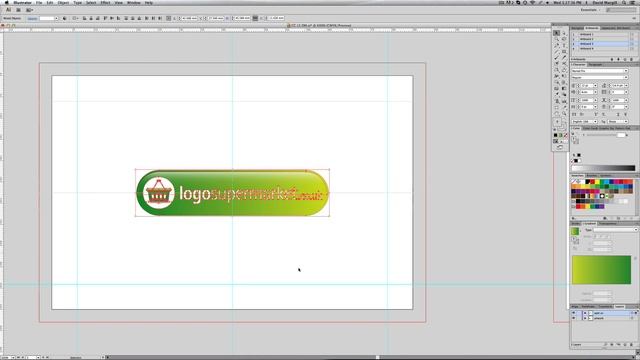Click the logosupermarket logo artwork
This screenshot has height=360, width=640.
[x=232, y=193]
